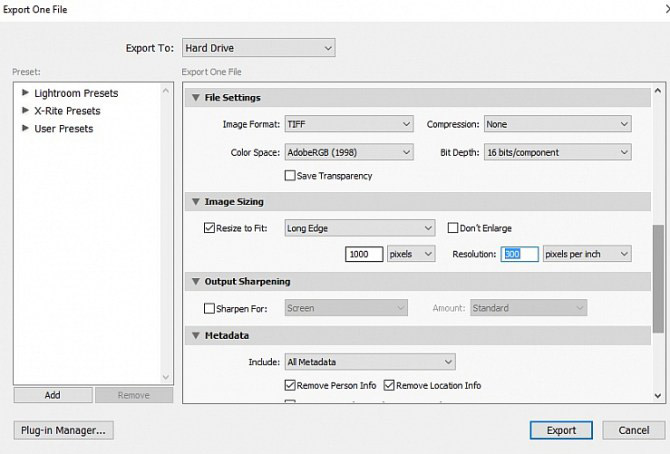Tick the Don't Enlarge checkbox
670x454 pixels.
(453, 228)
